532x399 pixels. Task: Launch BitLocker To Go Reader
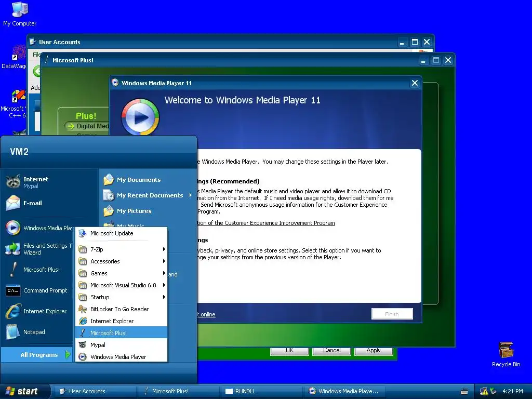121,309
